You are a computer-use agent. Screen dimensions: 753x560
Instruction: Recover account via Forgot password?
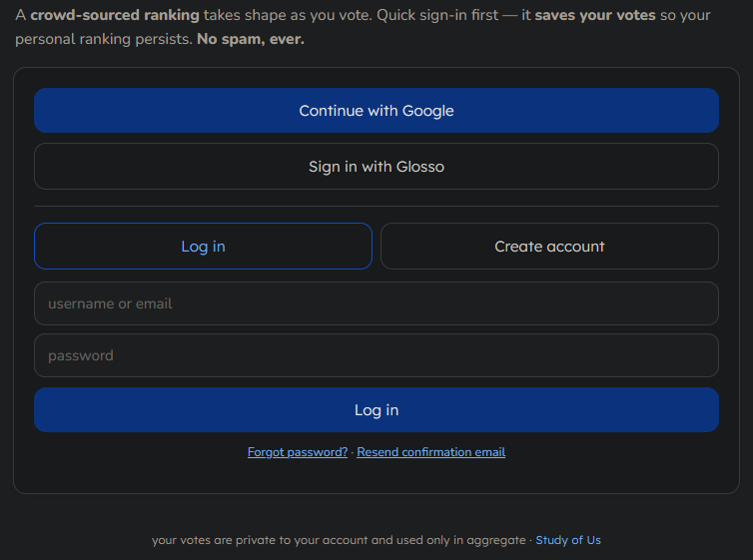pos(298,452)
